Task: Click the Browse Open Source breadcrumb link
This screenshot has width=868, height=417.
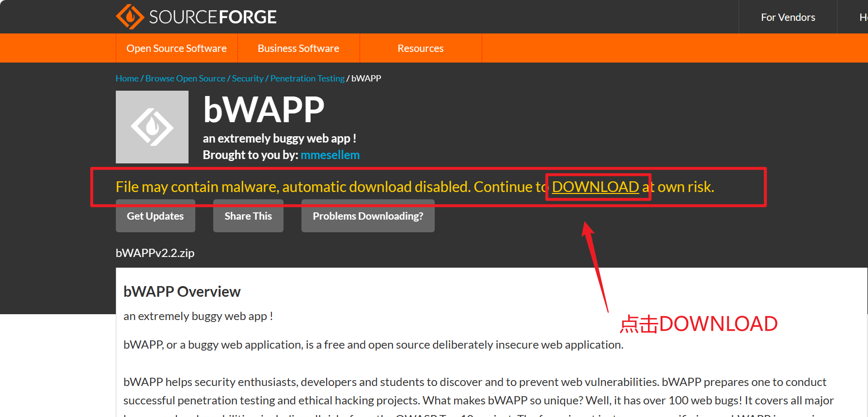Action: click(185, 79)
